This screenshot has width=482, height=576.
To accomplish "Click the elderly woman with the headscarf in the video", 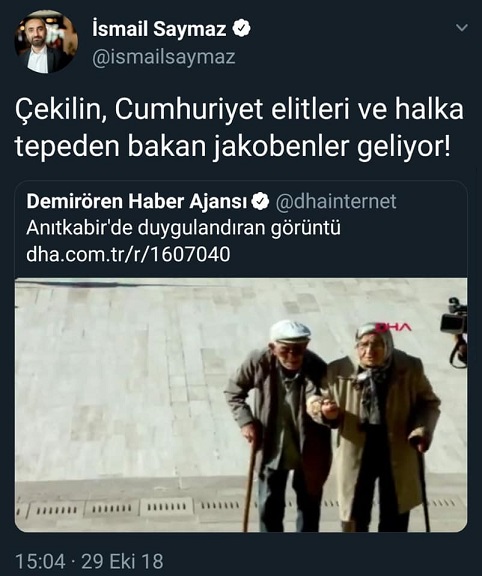I will [382, 422].
